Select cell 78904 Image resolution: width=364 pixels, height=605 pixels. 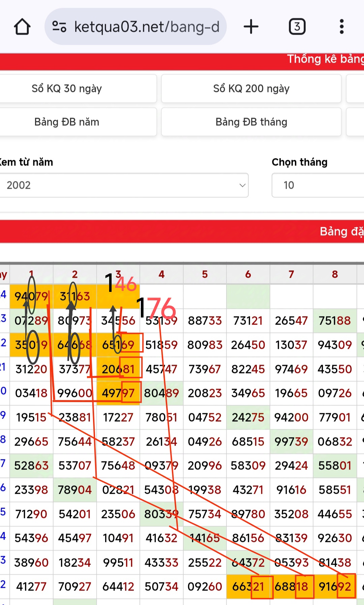75,490
